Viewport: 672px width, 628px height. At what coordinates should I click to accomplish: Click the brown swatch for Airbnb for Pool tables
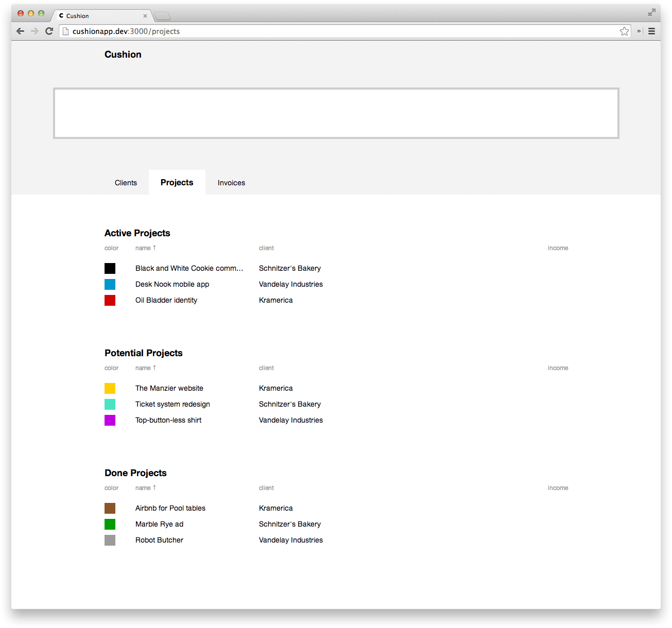click(x=110, y=508)
